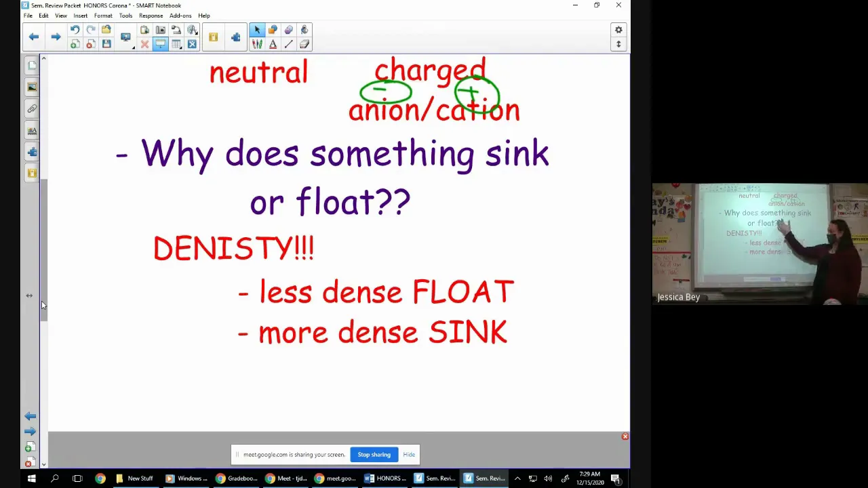Open the Gallery side tab
The height and width of the screenshot is (488, 868).
[32, 87]
